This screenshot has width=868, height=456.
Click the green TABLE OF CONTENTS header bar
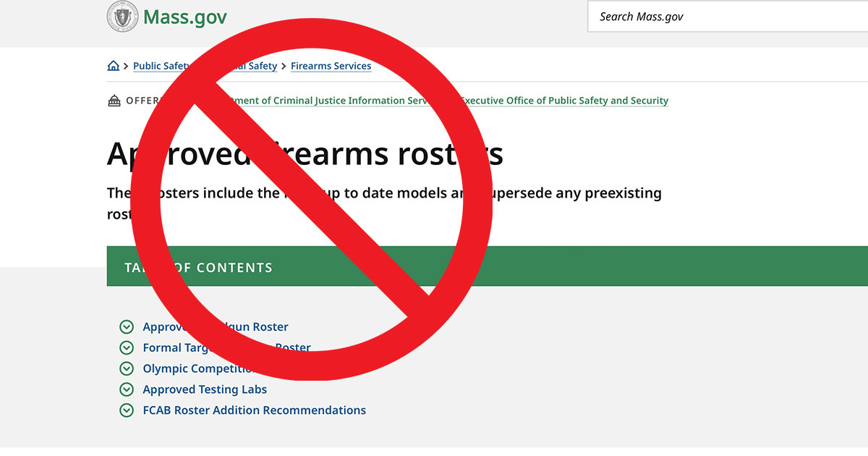199,267
